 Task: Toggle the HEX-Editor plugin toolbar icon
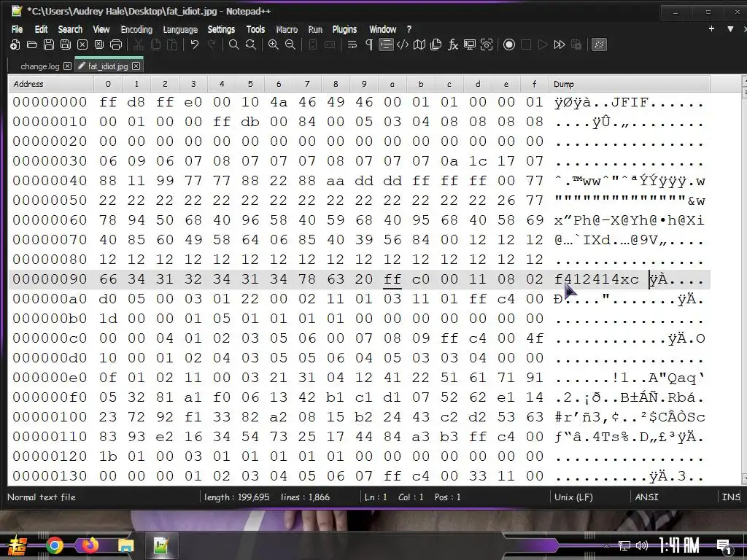[599, 44]
